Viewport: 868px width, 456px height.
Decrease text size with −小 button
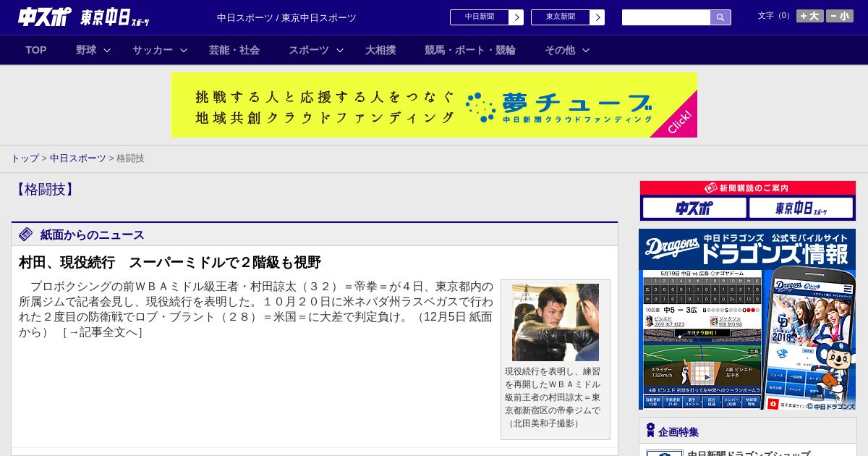[840, 16]
